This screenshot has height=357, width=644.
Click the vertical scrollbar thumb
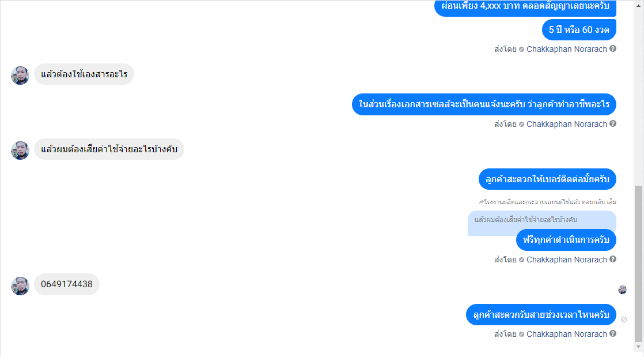639,263
